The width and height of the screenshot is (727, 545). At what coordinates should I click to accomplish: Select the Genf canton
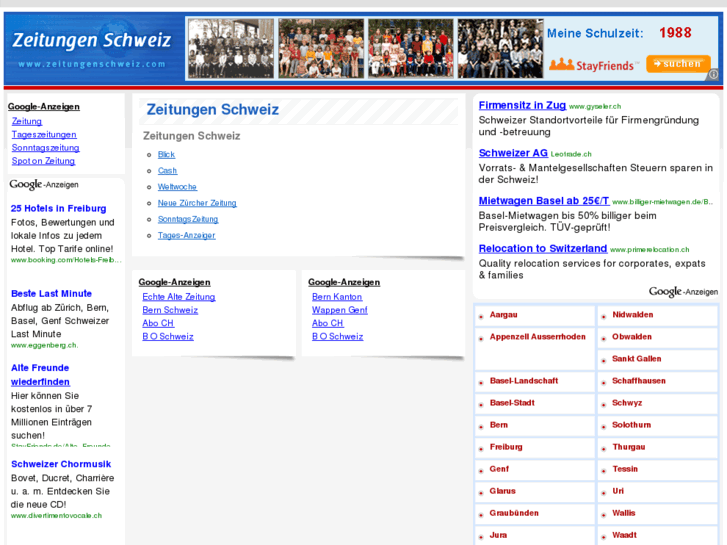(499, 469)
